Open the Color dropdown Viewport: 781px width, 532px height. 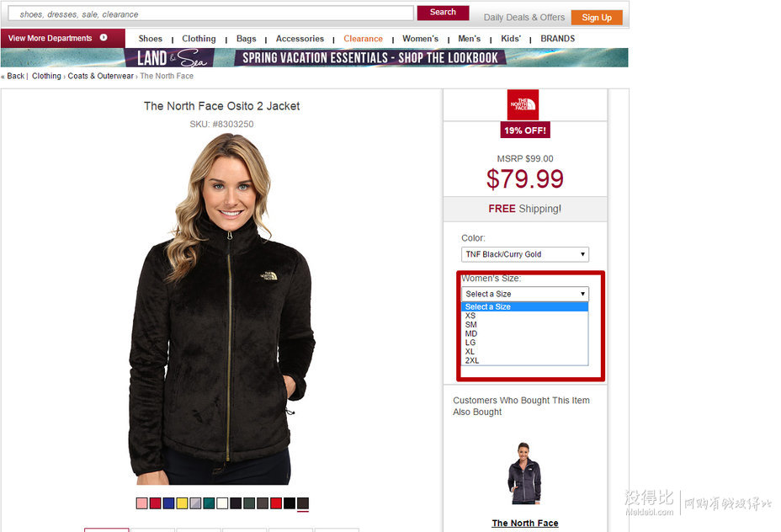(x=525, y=254)
